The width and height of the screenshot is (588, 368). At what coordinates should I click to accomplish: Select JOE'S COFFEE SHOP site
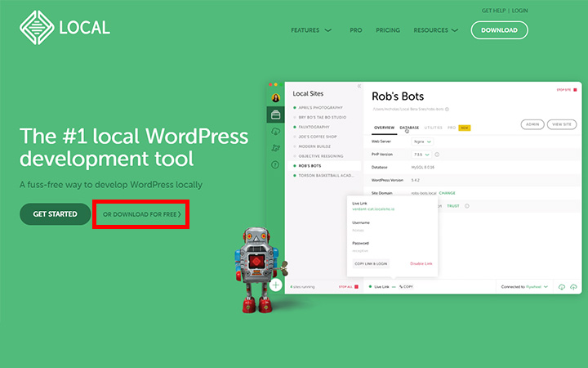click(x=318, y=137)
